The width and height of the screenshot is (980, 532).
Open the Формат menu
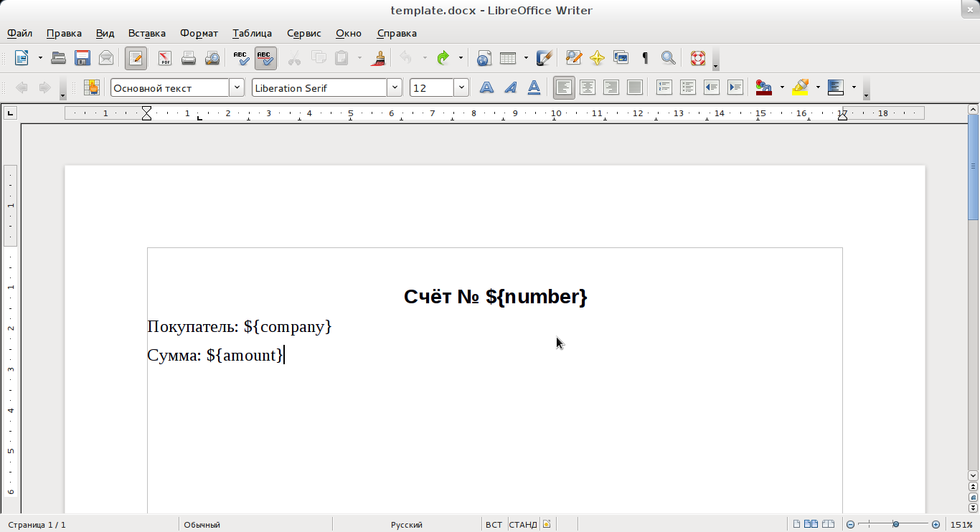tap(199, 33)
